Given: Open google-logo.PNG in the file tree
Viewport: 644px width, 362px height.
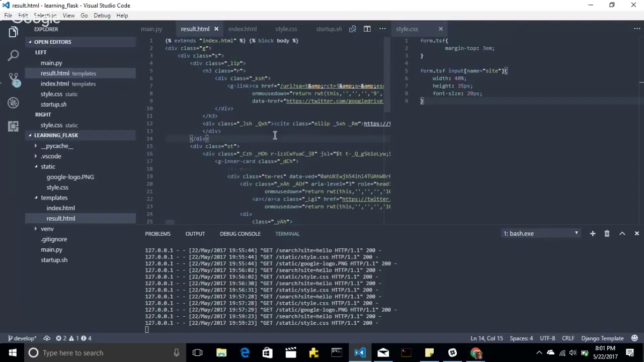Looking at the screenshot, I should click(x=70, y=177).
